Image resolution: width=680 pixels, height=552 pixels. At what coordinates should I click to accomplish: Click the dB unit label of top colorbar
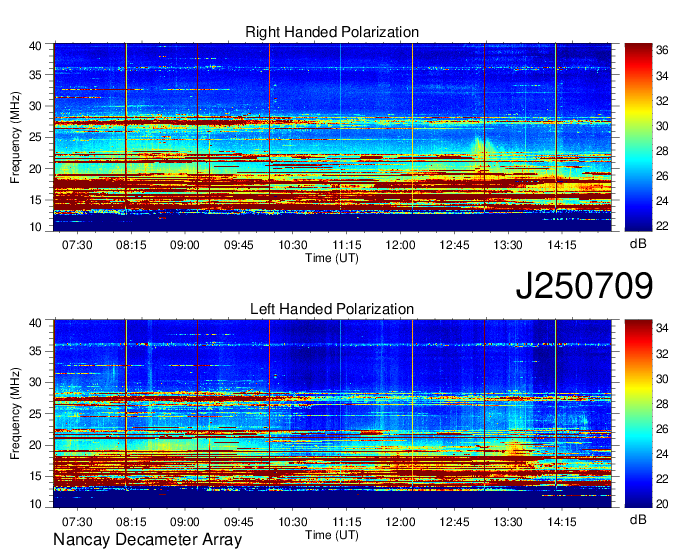tap(638, 244)
